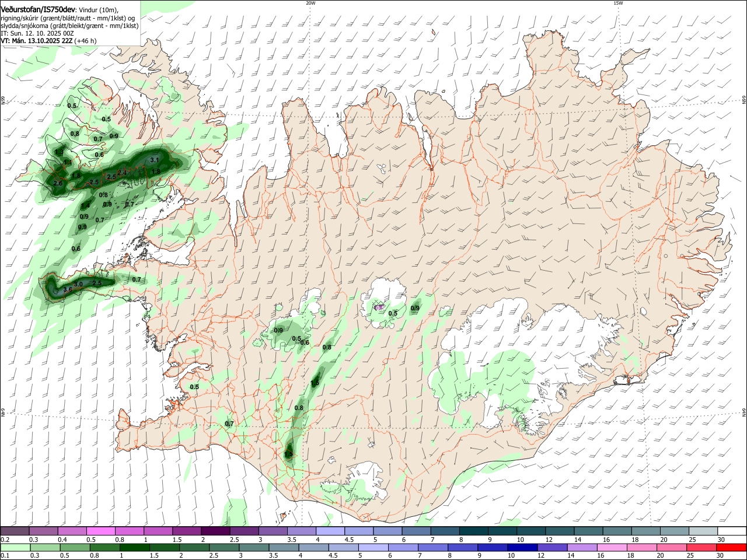Image resolution: width=747 pixels, height=560 pixels.
Task: Click the light grey 25 snow-scale swatch
Action: point(702,531)
